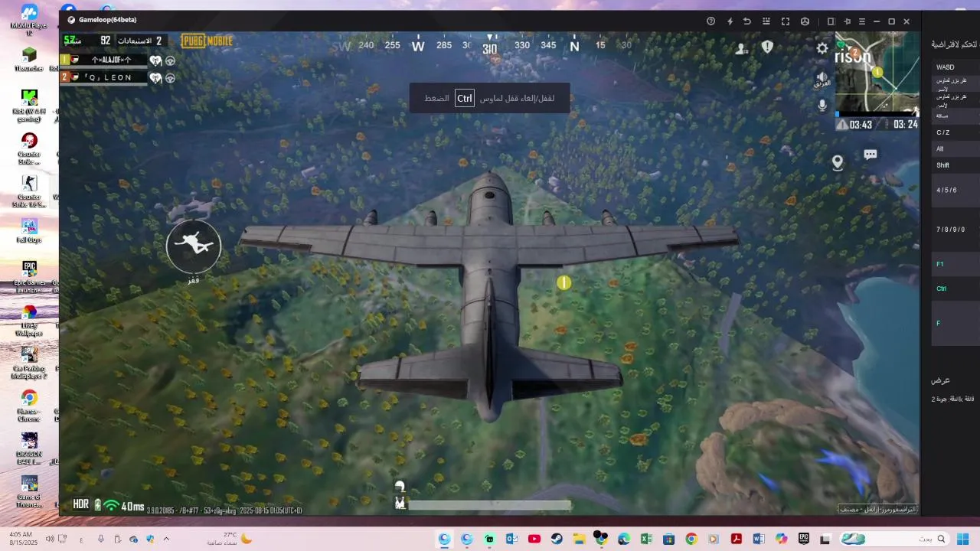Click the Gameloop fullscreen icon
The height and width of the screenshot is (551, 980).
click(785, 21)
